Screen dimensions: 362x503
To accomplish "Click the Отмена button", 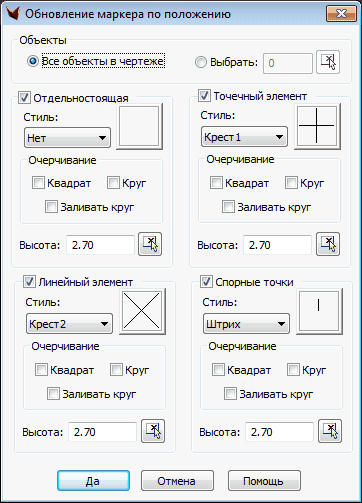I will pyautogui.click(x=177, y=481).
